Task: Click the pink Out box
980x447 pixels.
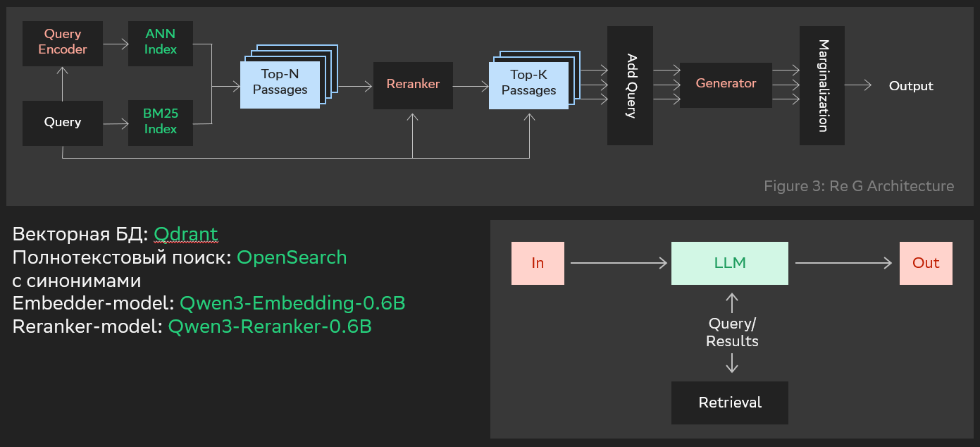Action: [x=926, y=263]
